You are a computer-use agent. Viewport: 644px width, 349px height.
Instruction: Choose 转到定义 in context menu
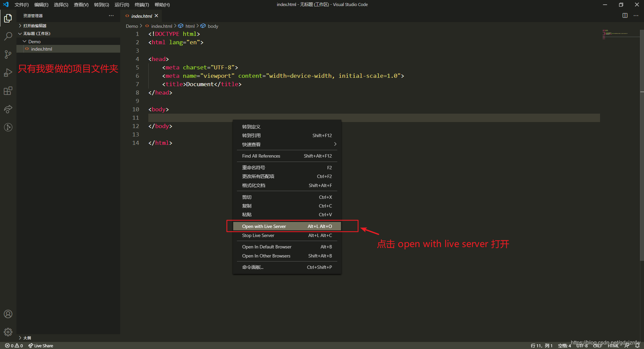pos(287,127)
